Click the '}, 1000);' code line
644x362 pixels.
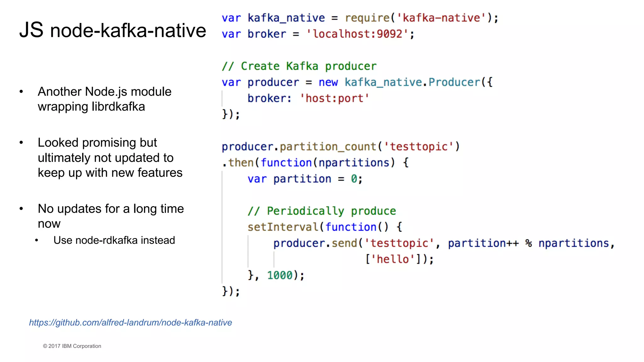tap(276, 276)
